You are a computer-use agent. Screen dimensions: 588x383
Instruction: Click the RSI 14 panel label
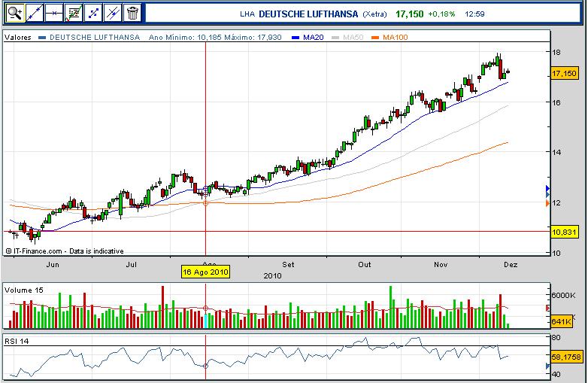pyautogui.click(x=17, y=341)
